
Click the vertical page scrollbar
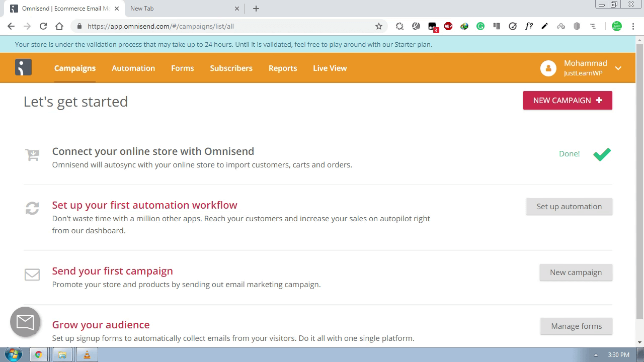pyautogui.click(x=639, y=181)
